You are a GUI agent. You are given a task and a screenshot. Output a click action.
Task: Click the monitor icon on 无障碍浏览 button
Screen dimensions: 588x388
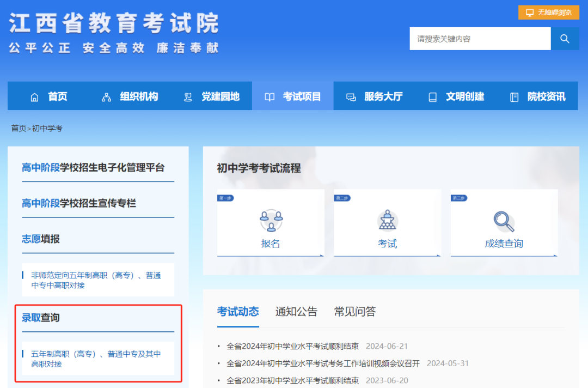tap(529, 12)
